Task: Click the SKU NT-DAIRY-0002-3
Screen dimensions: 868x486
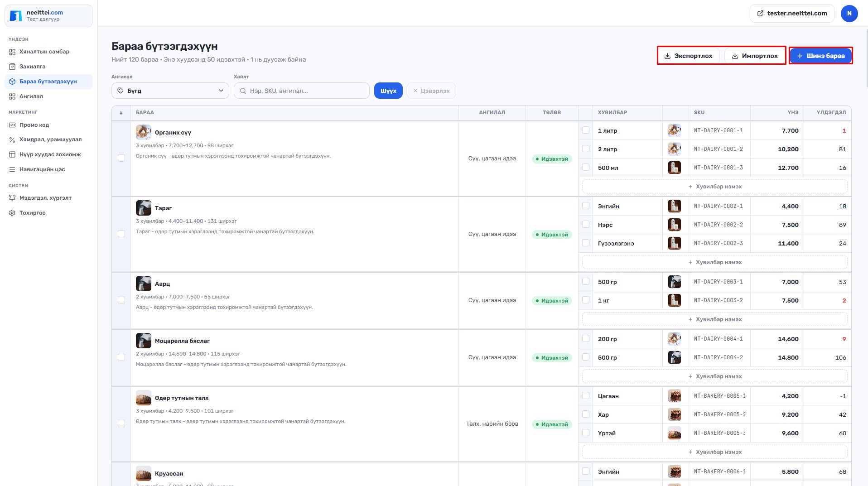Action: (719, 243)
